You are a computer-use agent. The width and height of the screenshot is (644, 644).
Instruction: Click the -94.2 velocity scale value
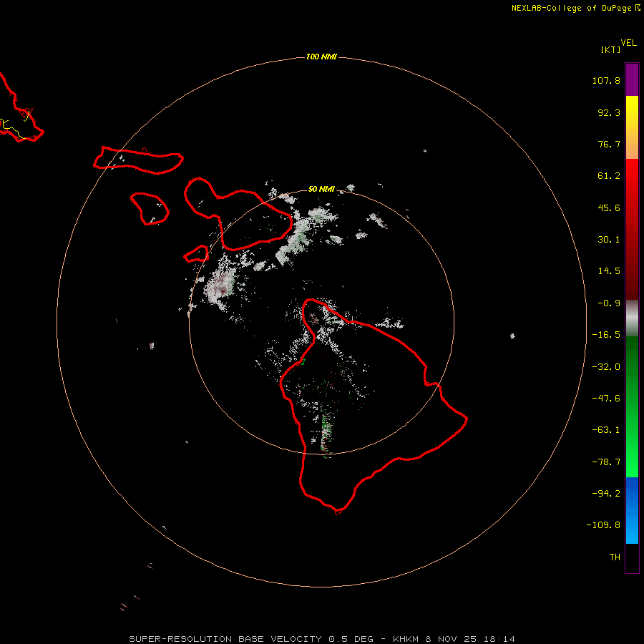coord(606,493)
